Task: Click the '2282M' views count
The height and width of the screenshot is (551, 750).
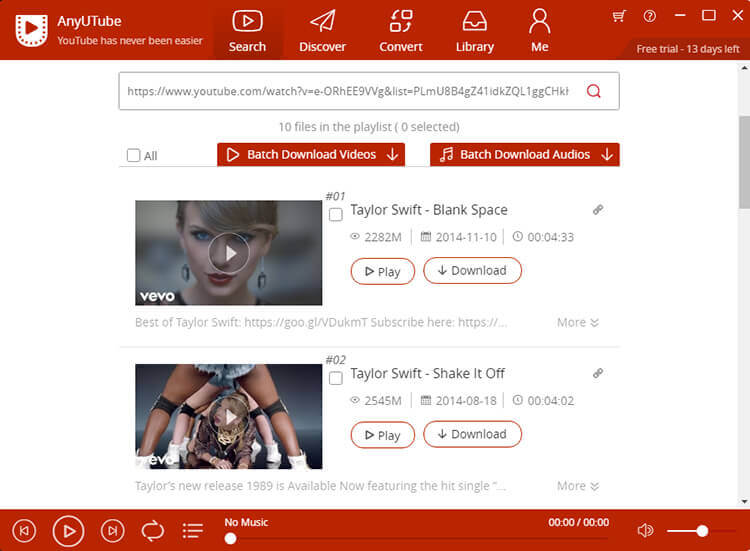Action: [383, 237]
